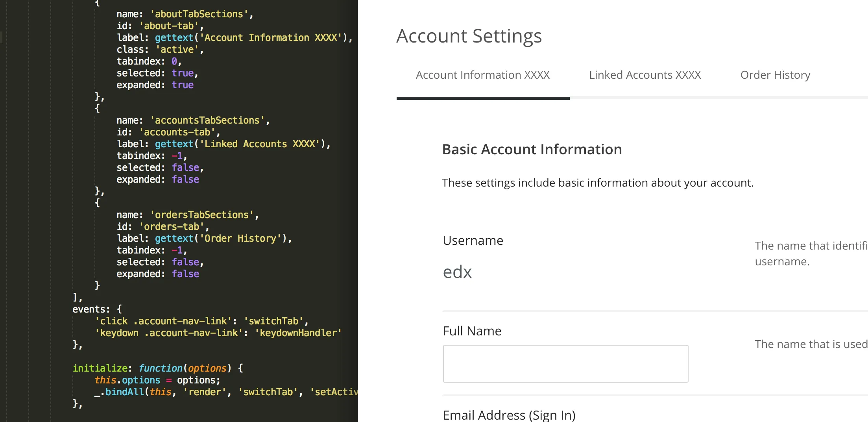This screenshot has height=422, width=868.
Task: Click the Username field label
Action: pos(473,241)
